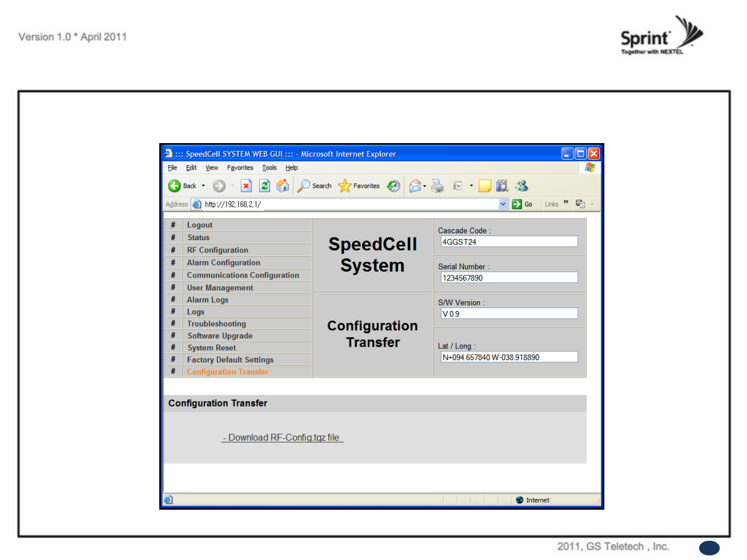Select the RF Configuration menu entry
The image size is (747, 560).
pyautogui.click(x=217, y=250)
